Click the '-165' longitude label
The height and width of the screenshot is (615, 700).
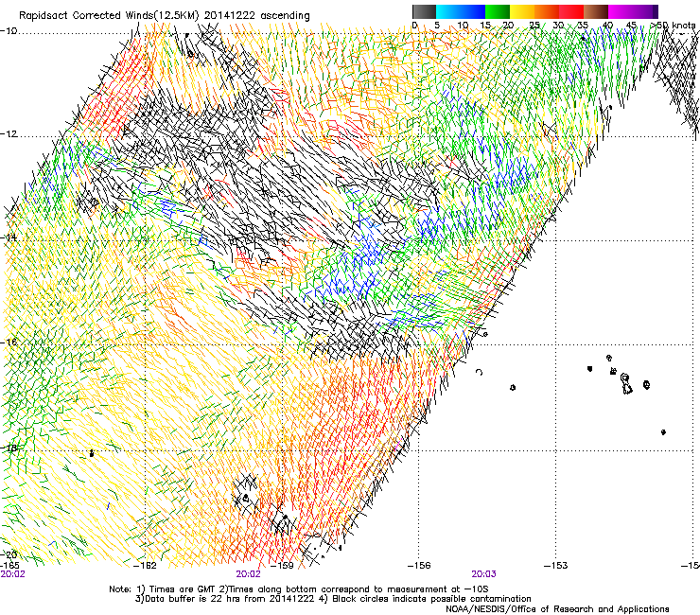[x=9, y=565]
